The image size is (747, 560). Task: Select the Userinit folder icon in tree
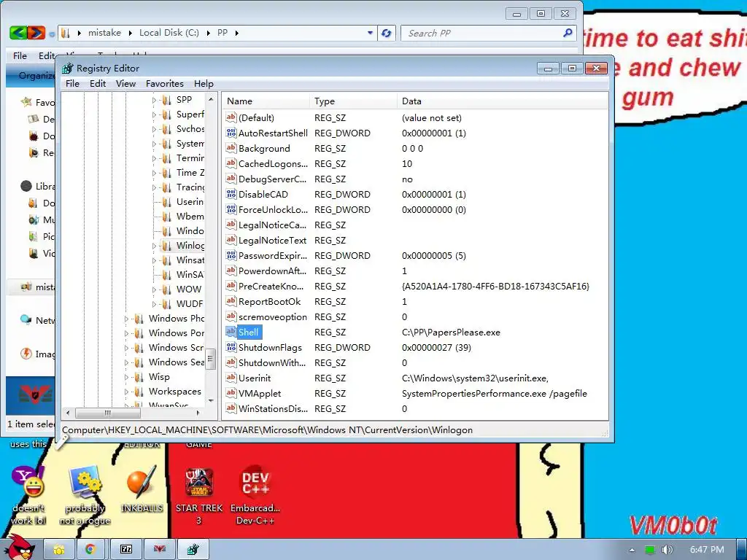pos(166,202)
